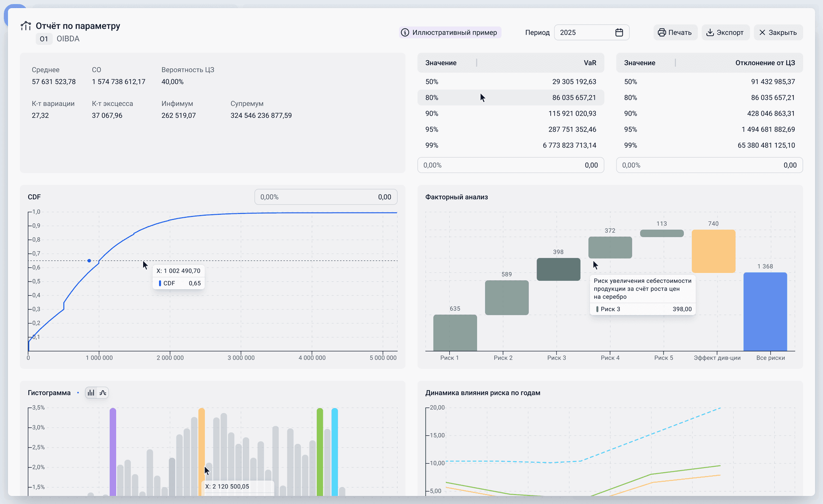Viewport: 823px width, 504px height.
Task: Click the VaR column header
Action: [x=589, y=63]
